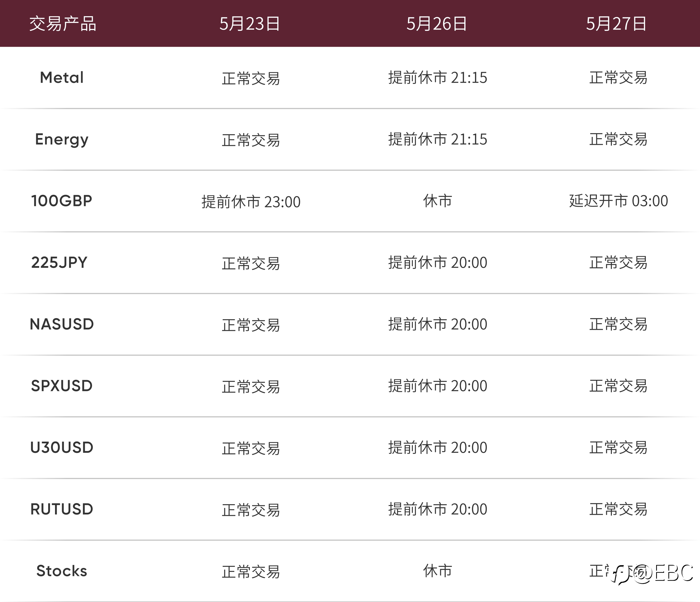
Task: Click the 225JPY product label
Action: coord(60,263)
